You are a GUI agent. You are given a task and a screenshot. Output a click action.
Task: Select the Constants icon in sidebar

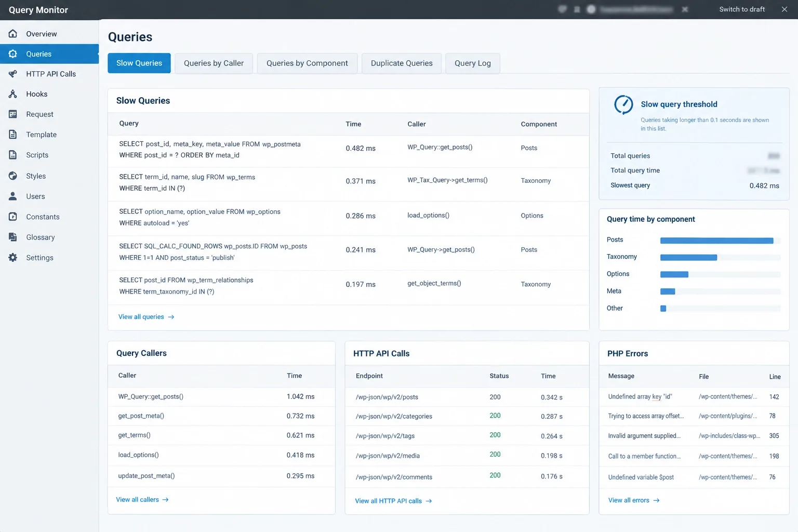point(13,217)
